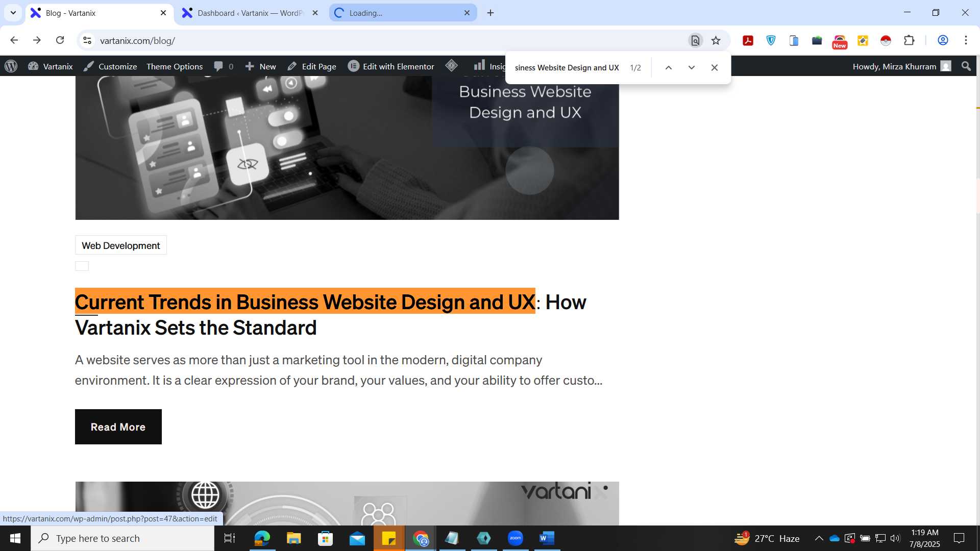The width and height of the screenshot is (980, 551).
Task: Open Mail app from taskbar
Action: 357,538
